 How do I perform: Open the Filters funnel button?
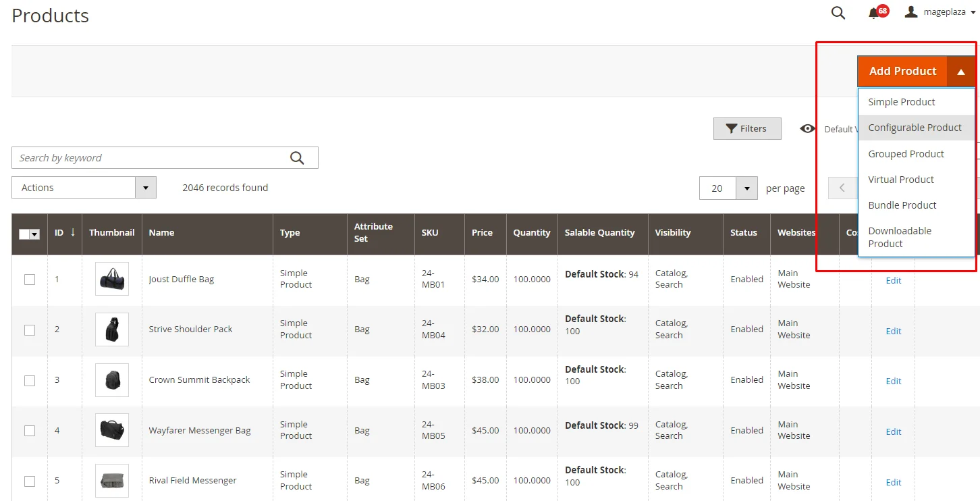pos(747,128)
